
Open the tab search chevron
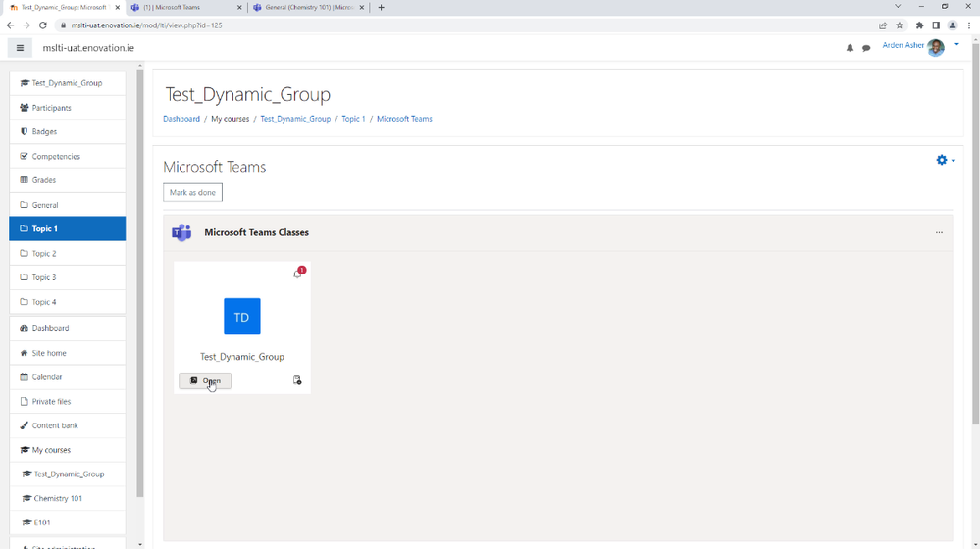point(898,6)
